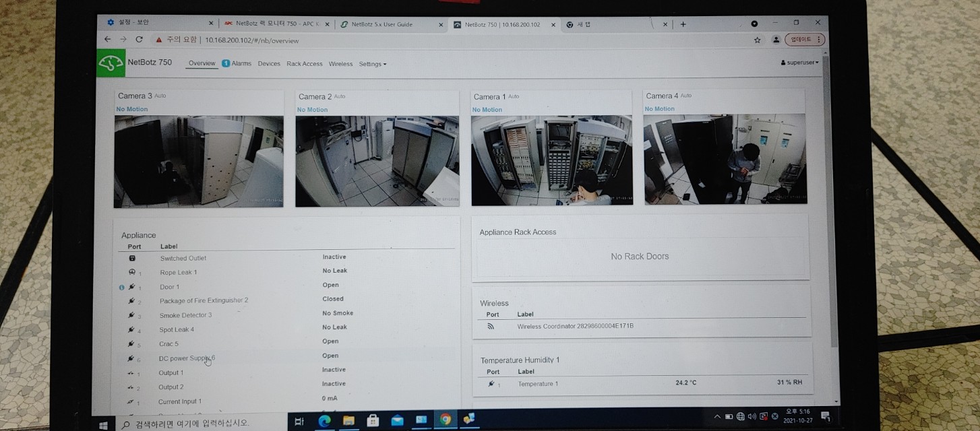This screenshot has height=431, width=980.
Task: Open the Rack Access menu item
Action: click(304, 64)
